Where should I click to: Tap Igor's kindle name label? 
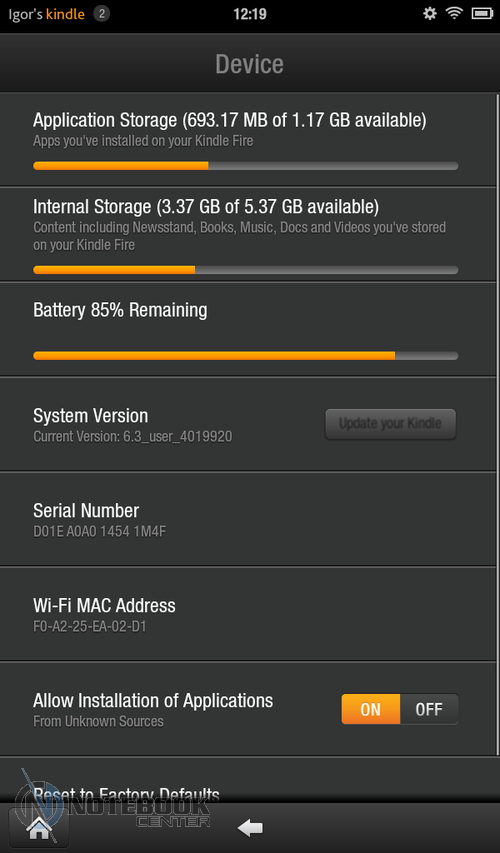tap(47, 14)
